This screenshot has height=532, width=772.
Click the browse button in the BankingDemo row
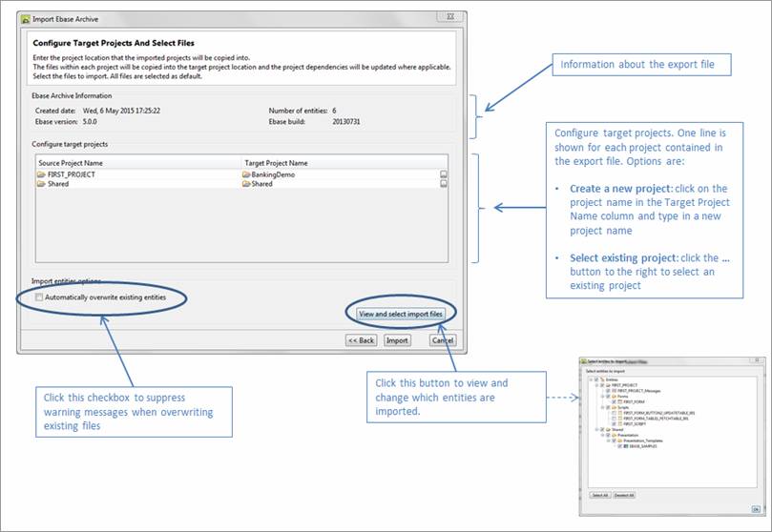coord(444,175)
